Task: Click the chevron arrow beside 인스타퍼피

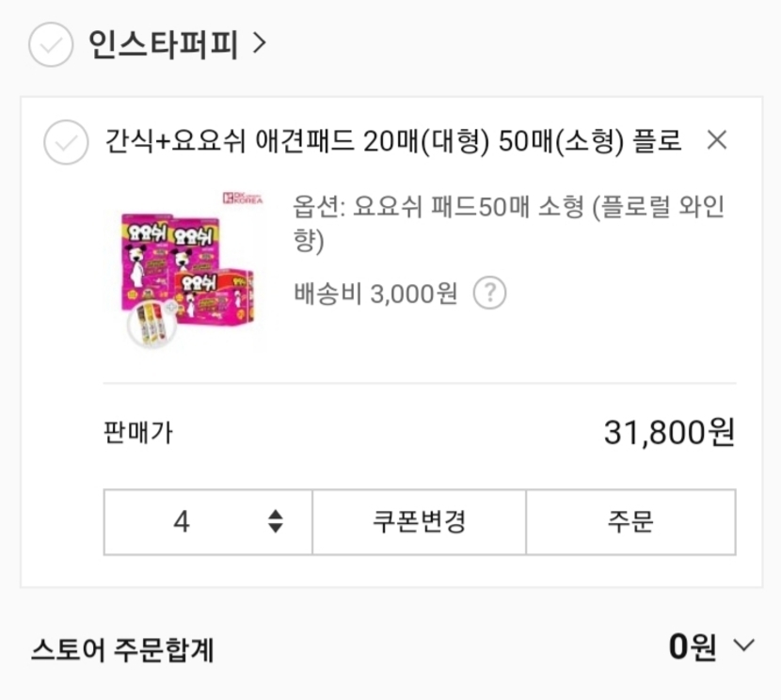Action: pyautogui.click(x=261, y=44)
